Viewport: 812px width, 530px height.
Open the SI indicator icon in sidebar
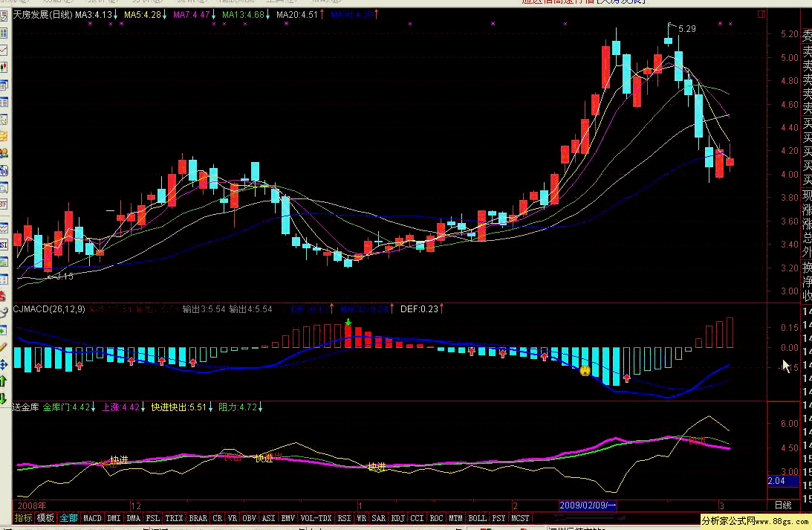click(4, 245)
